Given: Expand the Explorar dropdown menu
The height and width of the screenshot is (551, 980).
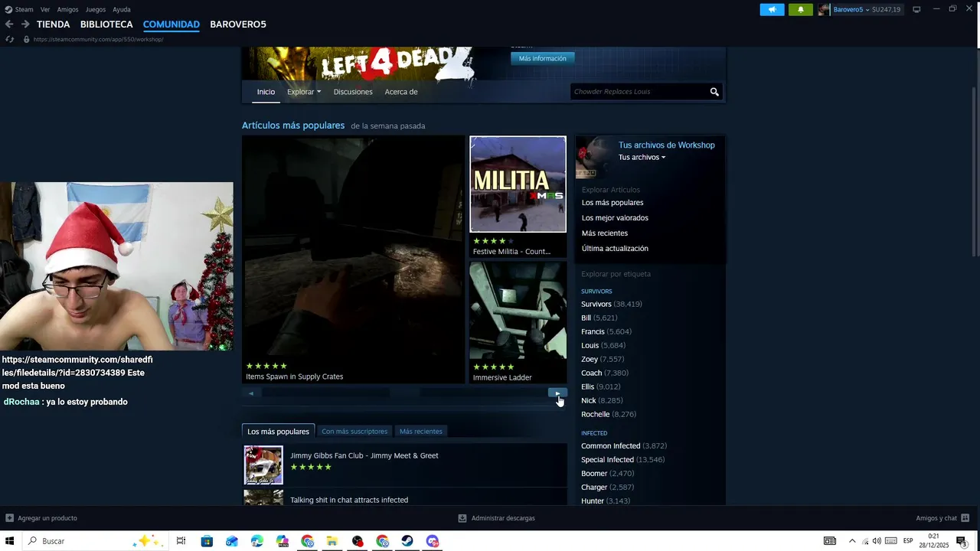Looking at the screenshot, I should pos(304,92).
